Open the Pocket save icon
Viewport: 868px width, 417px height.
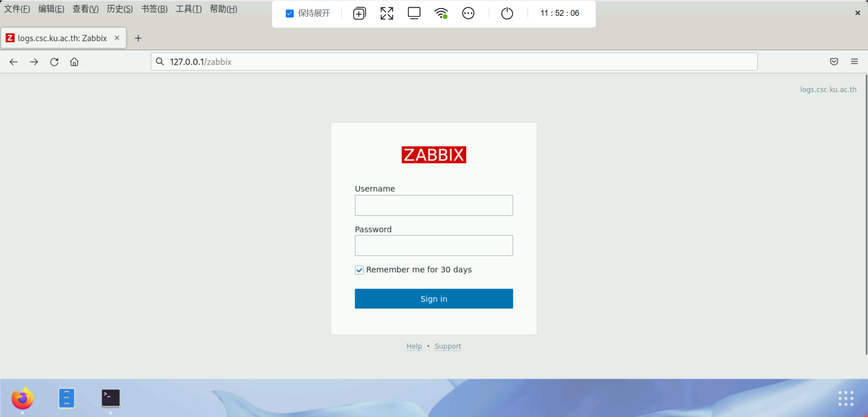click(834, 62)
